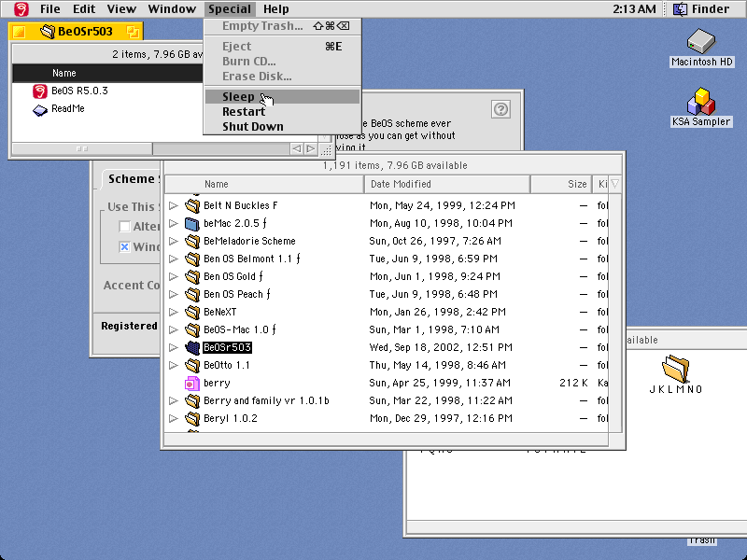Click the red Apple menu icon
Screen dimensions: 747x560
pos(21,8)
